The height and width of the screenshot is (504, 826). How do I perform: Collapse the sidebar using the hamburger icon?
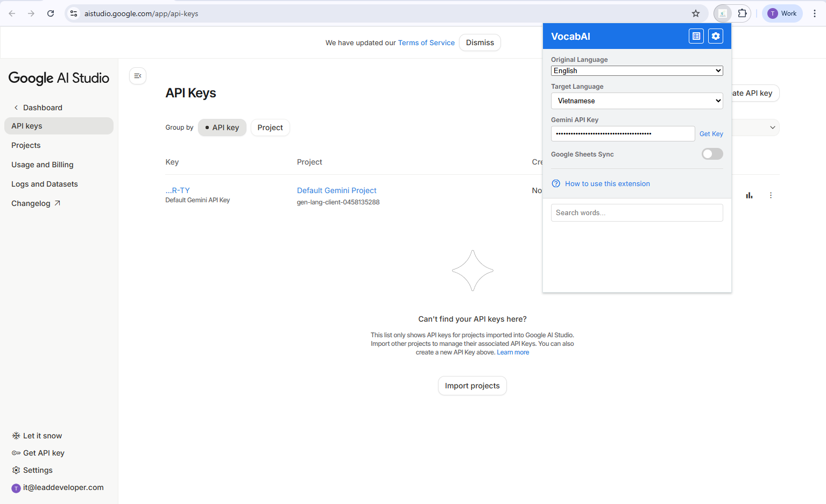137,76
